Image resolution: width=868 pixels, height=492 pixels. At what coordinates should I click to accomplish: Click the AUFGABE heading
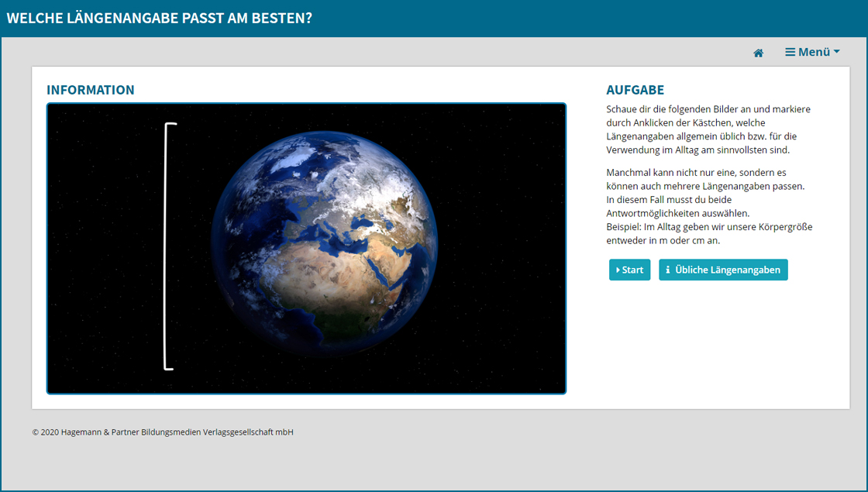pyautogui.click(x=635, y=90)
